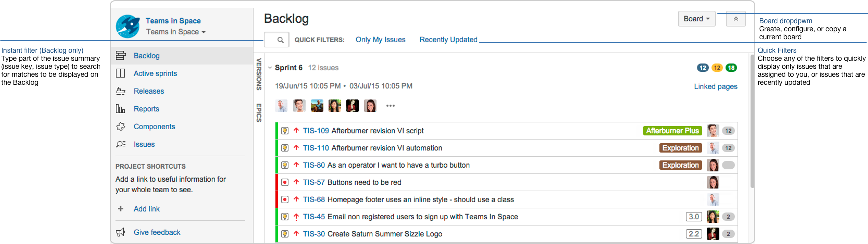
Task: Click the story type icon on TIS-109
Action: (x=285, y=131)
